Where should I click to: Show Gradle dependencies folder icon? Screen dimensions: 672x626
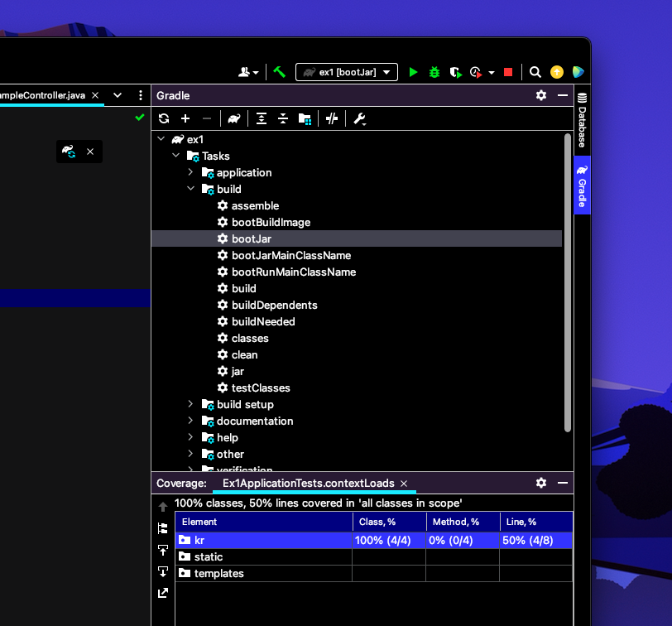[x=305, y=118]
